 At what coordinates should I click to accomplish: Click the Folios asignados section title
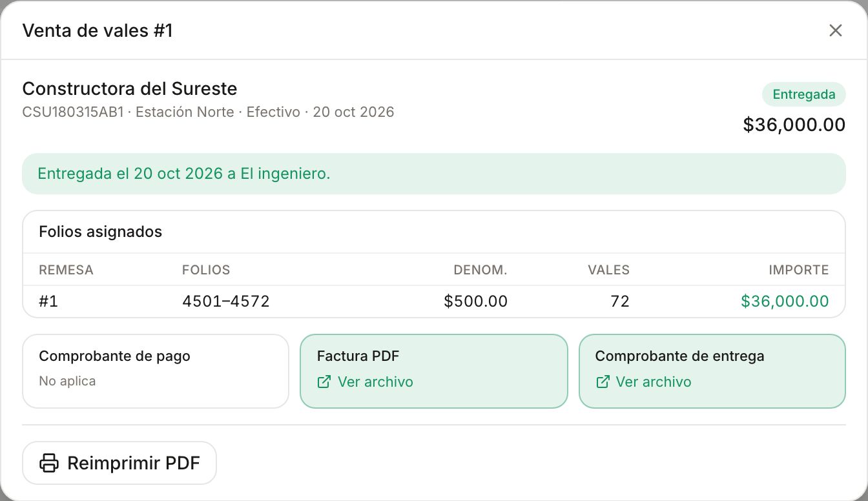[101, 232]
